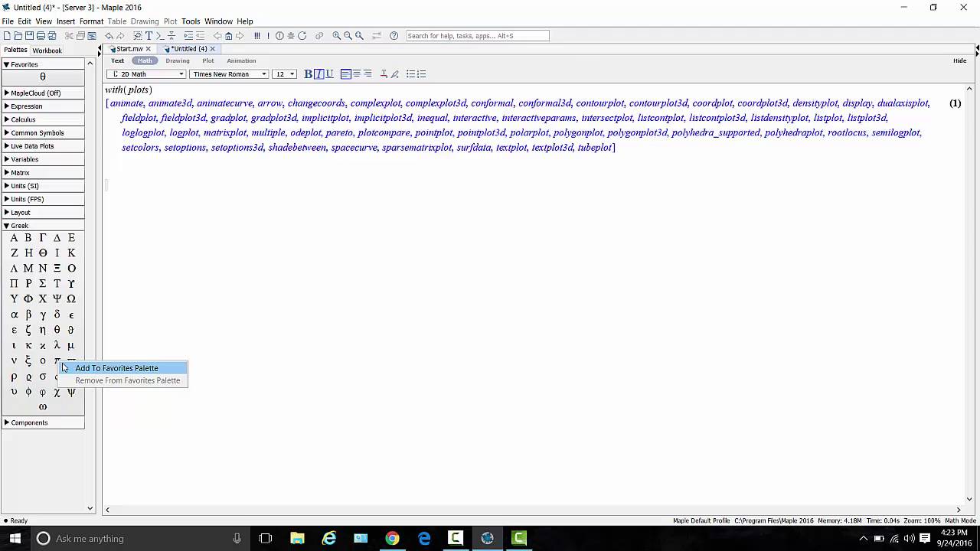
Task: Go back with the left arrow icon
Action: coord(217,36)
